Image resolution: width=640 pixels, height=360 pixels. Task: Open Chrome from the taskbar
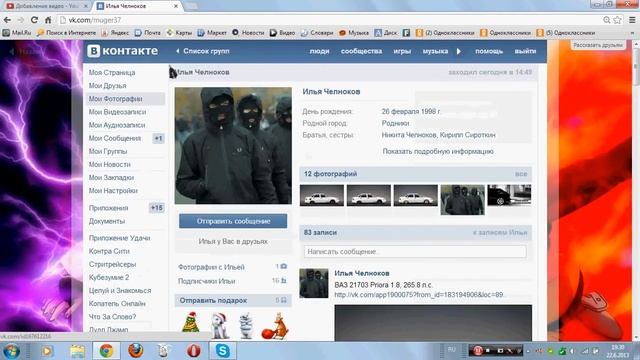pos(106,351)
